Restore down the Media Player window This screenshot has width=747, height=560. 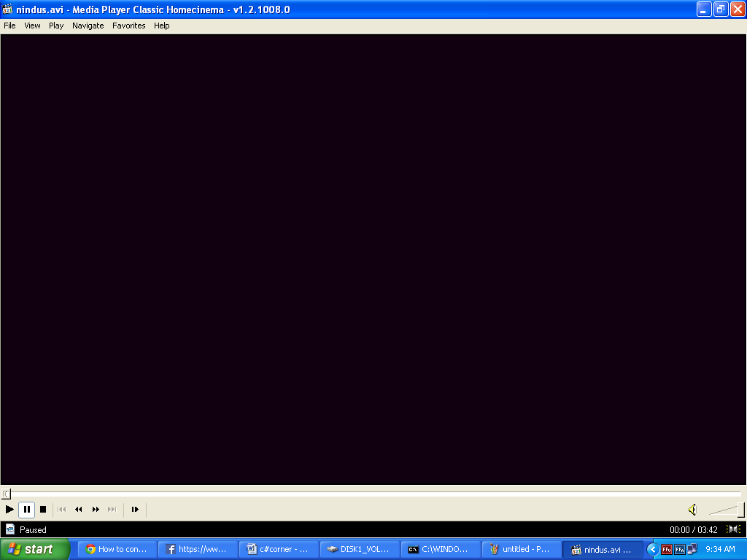tap(720, 9)
